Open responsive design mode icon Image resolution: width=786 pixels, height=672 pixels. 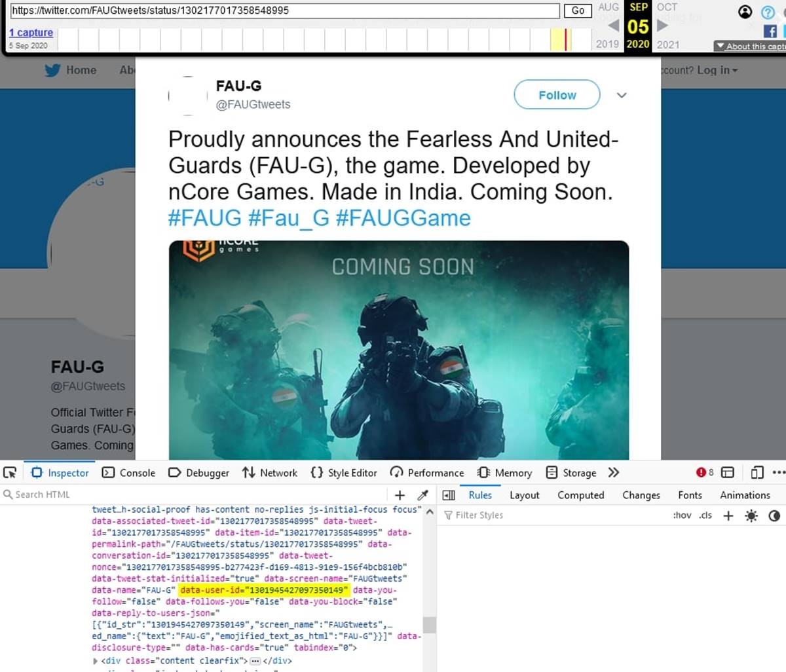(757, 472)
